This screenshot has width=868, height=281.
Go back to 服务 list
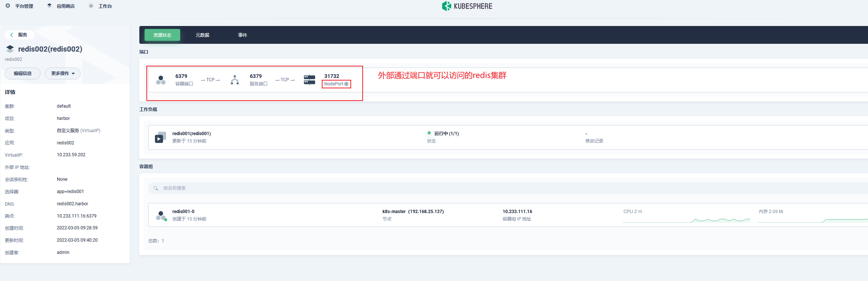[x=19, y=35]
